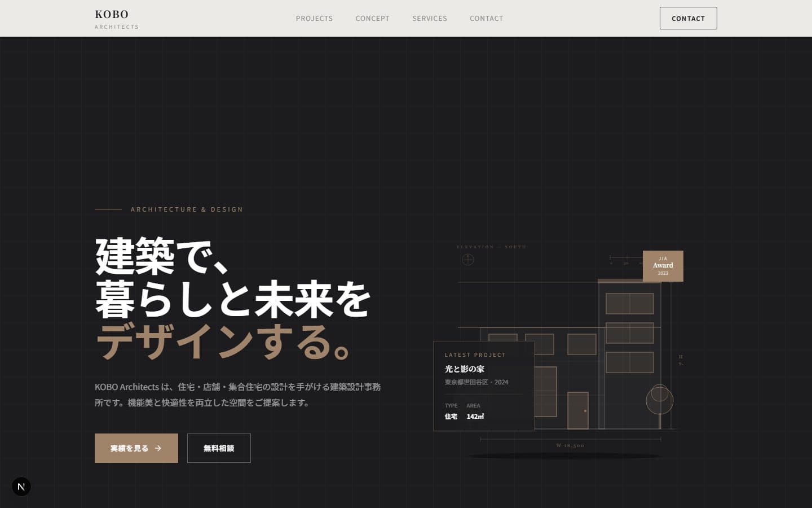The image size is (812, 508).
Task: Click the 142㎡ area value
Action: coord(475,417)
